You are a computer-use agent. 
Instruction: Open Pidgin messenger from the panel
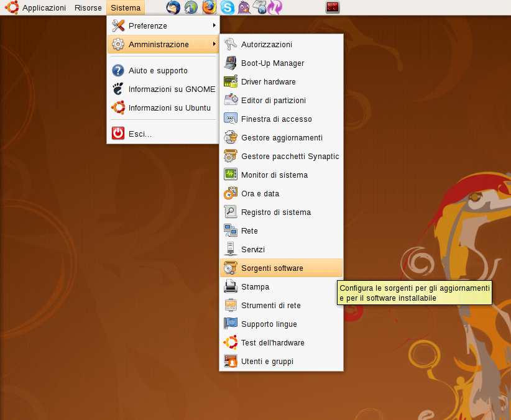pyautogui.click(x=245, y=7)
